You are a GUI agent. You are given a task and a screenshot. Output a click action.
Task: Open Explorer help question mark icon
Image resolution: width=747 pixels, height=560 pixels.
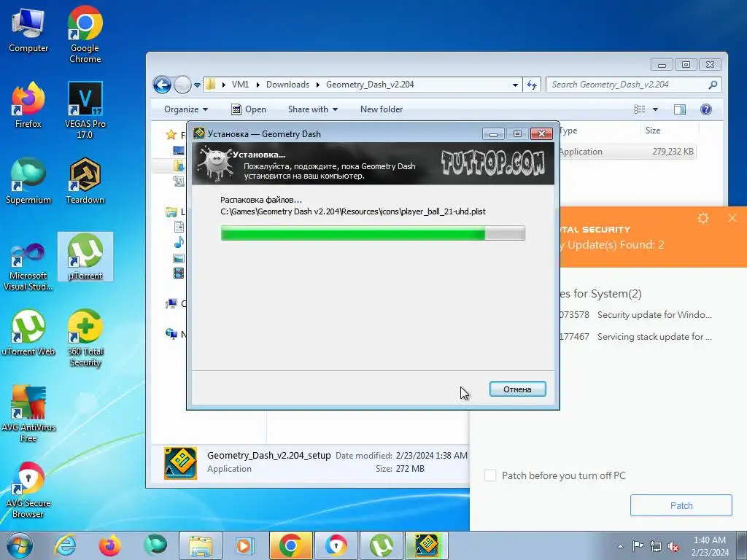[x=705, y=109]
